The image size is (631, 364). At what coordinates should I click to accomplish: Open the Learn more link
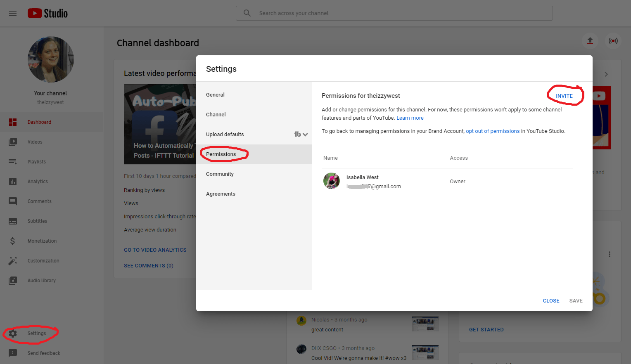410,118
